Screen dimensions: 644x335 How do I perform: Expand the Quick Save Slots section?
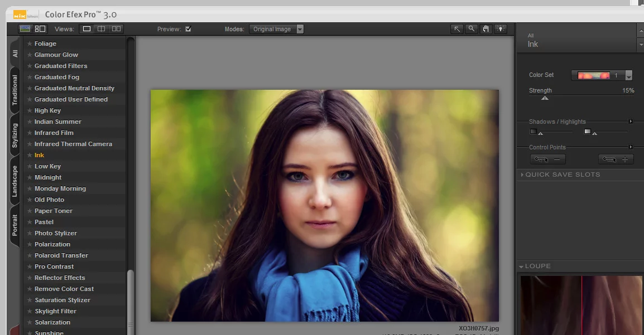pos(562,174)
